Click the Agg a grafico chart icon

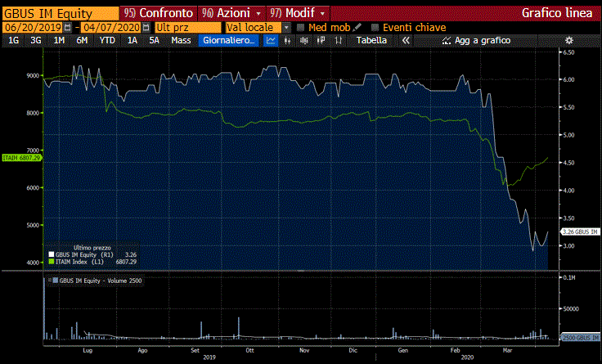(446, 40)
